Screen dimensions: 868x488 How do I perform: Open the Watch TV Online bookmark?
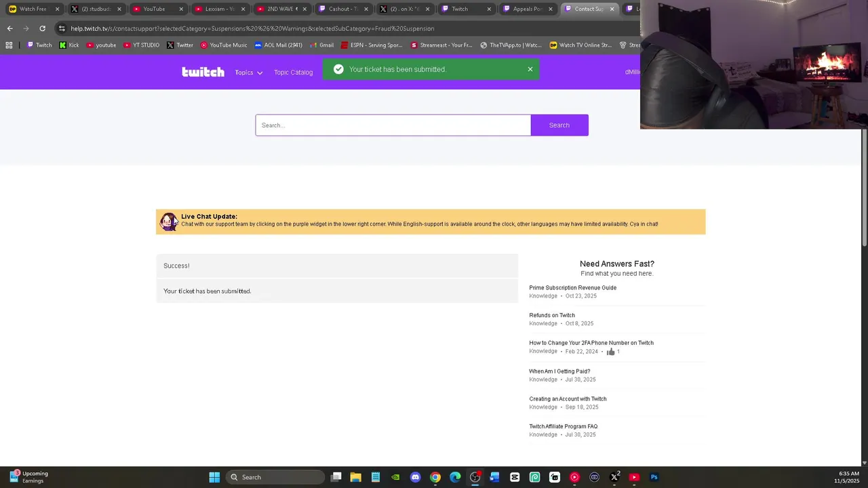coord(580,45)
